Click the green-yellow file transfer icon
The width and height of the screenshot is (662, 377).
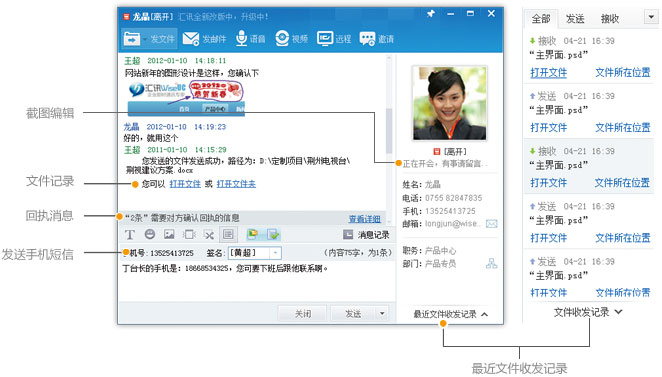252,234
